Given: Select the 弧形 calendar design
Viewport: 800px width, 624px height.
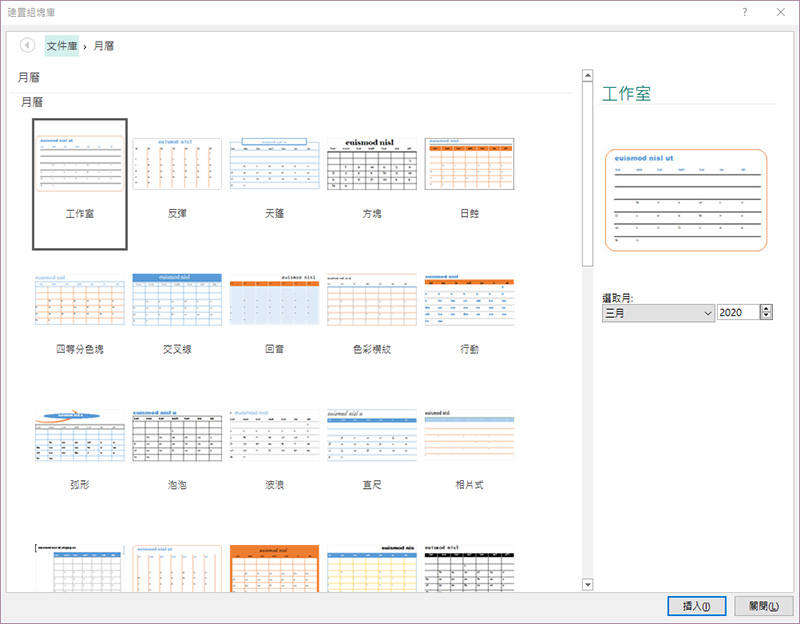Looking at the screenshot, I should [80, 435].
